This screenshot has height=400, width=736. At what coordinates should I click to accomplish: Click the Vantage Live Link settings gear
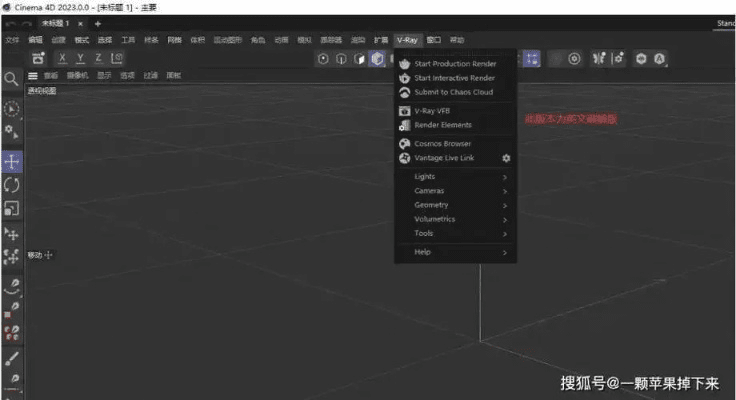(x=506, y=158)
